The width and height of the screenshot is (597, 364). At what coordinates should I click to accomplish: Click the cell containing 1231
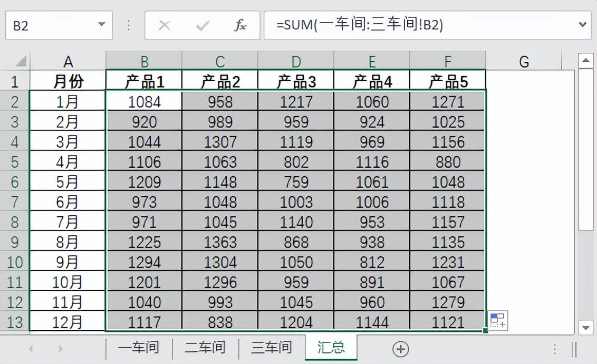(448, 262)
